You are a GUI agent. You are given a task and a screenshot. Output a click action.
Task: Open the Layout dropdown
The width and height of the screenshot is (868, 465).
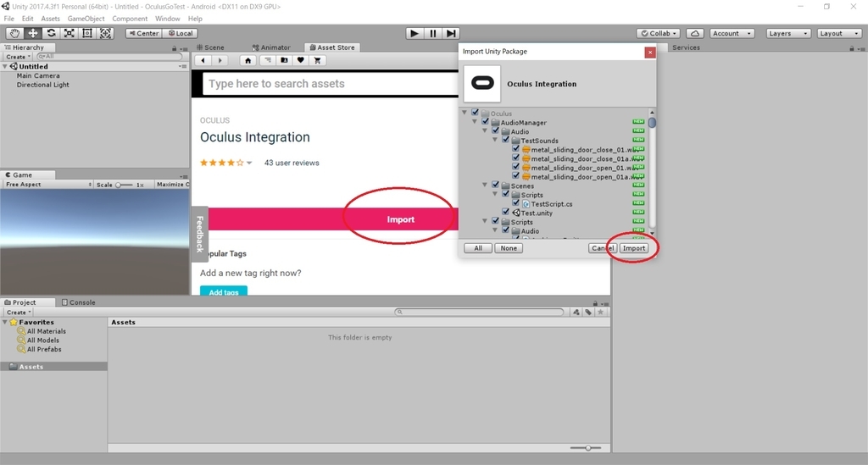[x=839, y=33]
